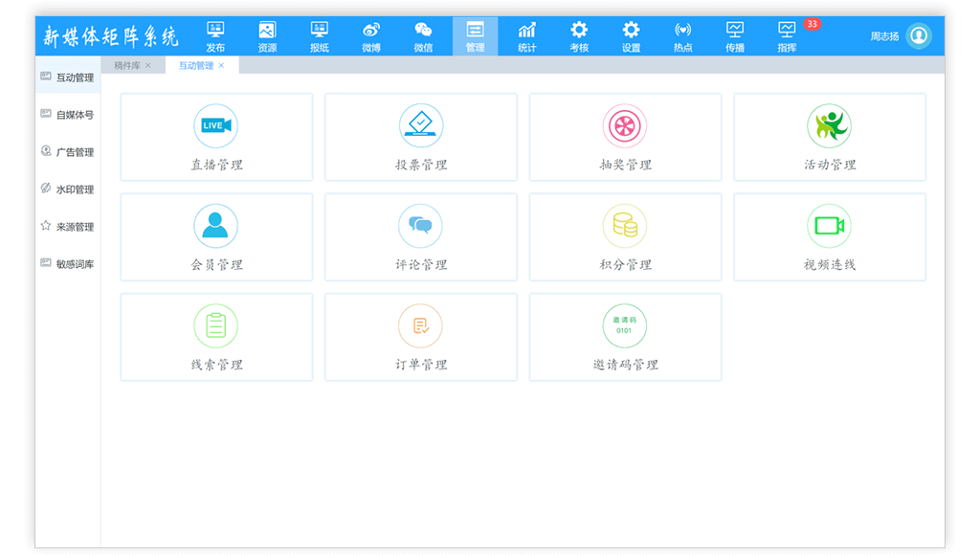Select 互动管理 in the left sidebar
Image resolution: width=980 pixels, height=556 pixels.
click(68, 78)
